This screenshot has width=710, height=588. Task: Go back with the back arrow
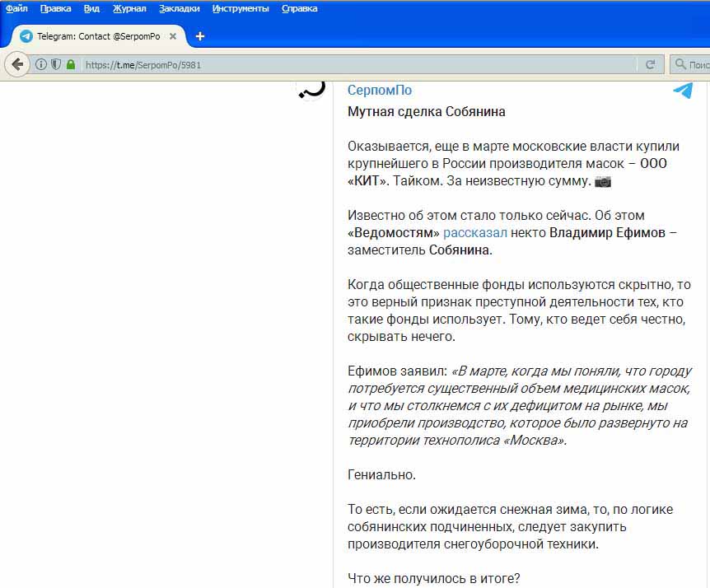pos(17,65)
